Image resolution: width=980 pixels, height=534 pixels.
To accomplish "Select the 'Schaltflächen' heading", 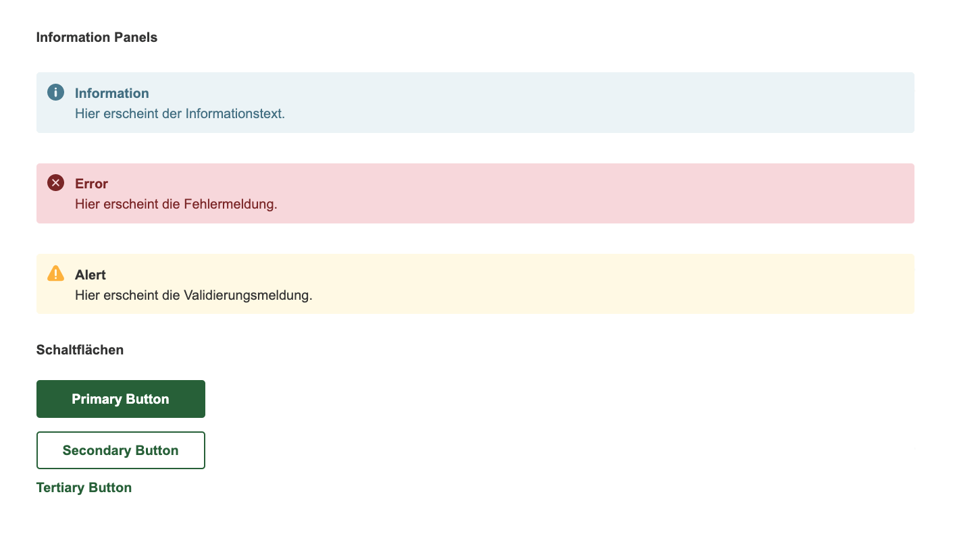I will (80, 350).
